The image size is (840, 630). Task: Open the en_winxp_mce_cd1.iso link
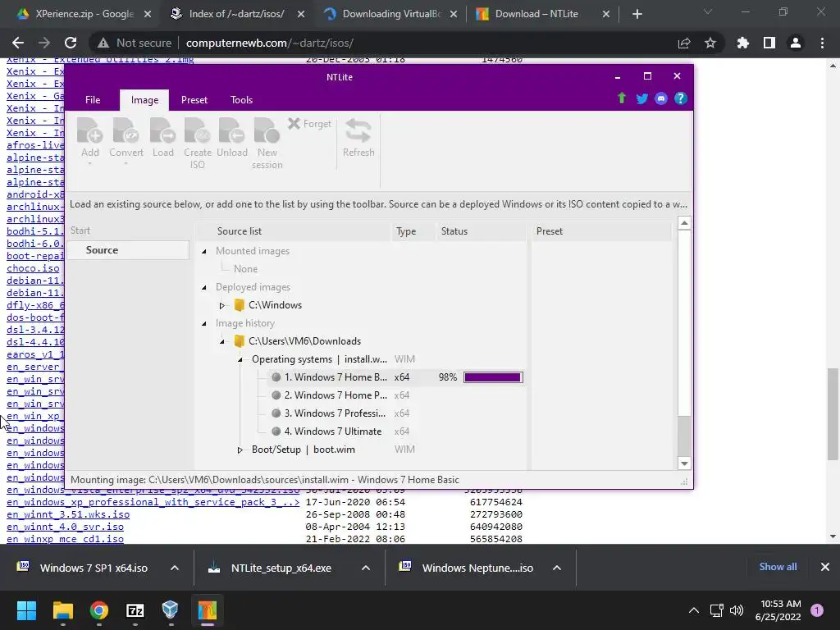point(65,539)
